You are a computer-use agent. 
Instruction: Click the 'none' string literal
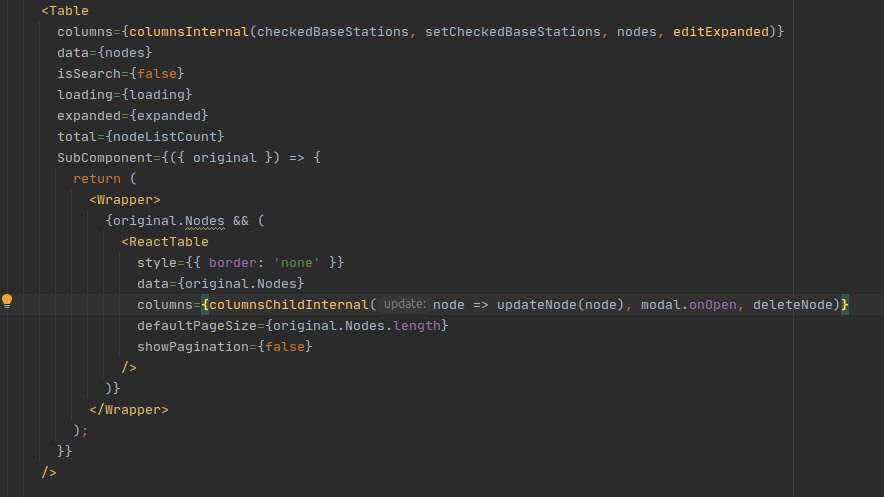pos(297,263)
